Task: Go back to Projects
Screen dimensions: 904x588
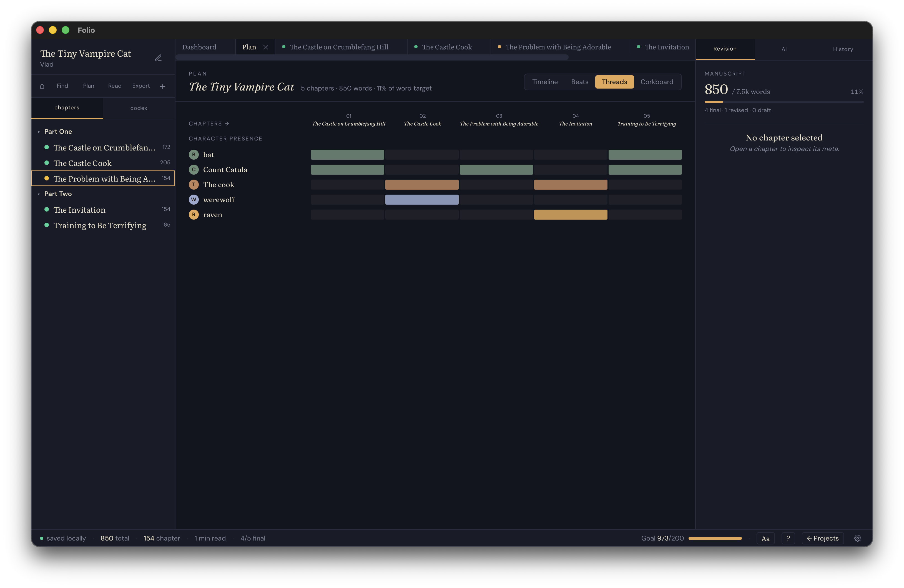Action: point(823,538)
